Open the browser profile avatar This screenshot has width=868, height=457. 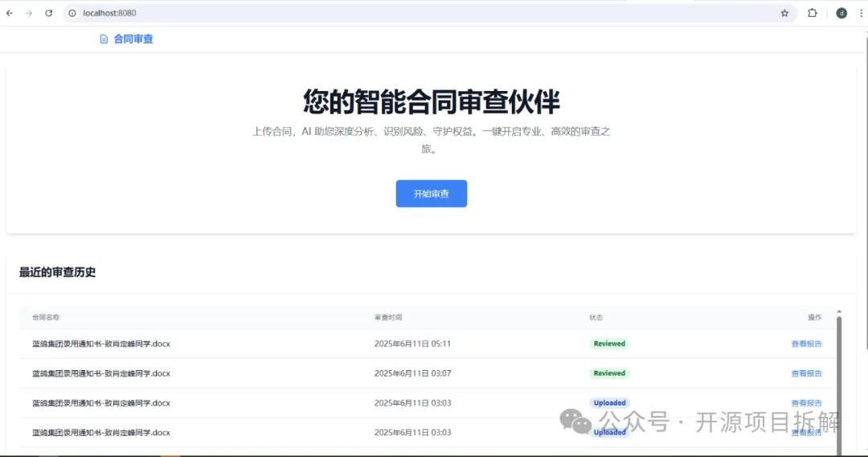coord(841,14)
